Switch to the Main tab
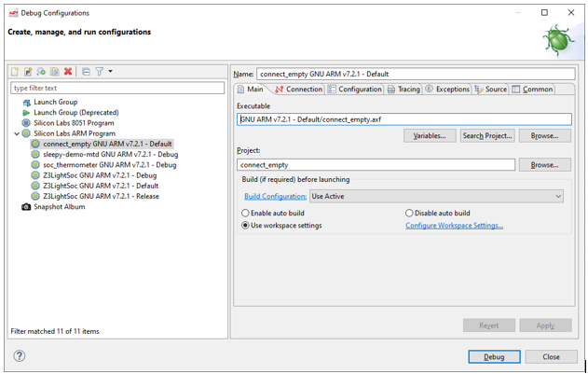The height and width of the screenshot is (374, 588). tap(251, 90)
